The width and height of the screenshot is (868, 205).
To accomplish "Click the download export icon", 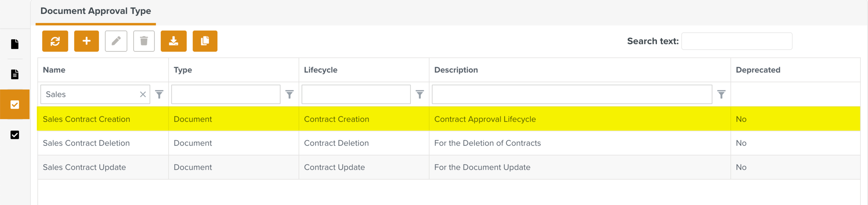I will (x=174, y=41).
